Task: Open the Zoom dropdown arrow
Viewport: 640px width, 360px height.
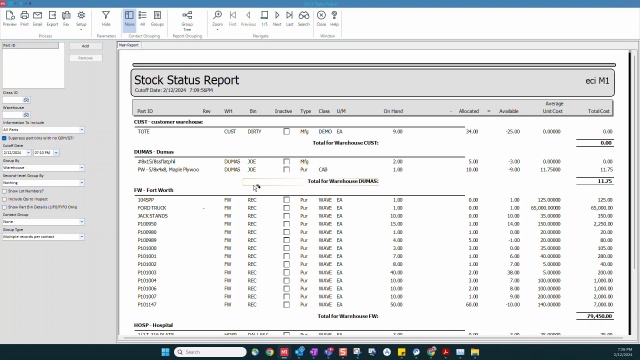Action: [x=218, y=29]
